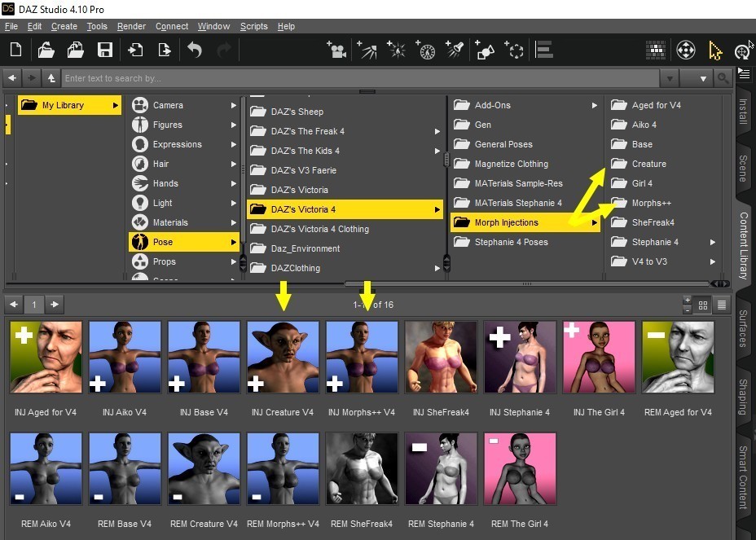Switch to the Scene side tab
756x540 pixels.
744,169
